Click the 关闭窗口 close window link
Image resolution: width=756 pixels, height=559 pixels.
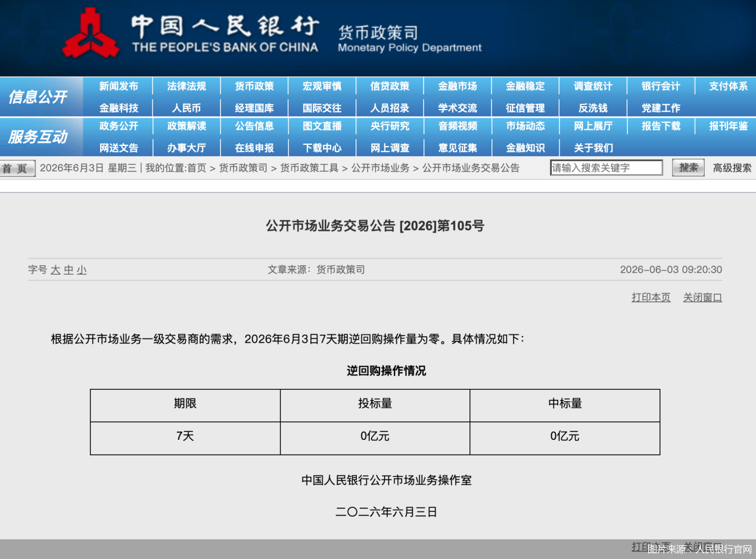pos(702,297)
